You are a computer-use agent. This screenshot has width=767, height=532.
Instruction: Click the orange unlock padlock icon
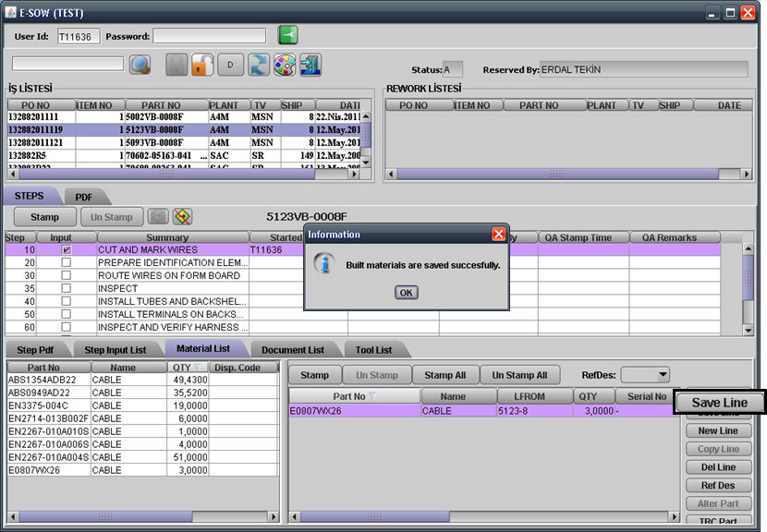pyautogui.click(x=202, y=65)
